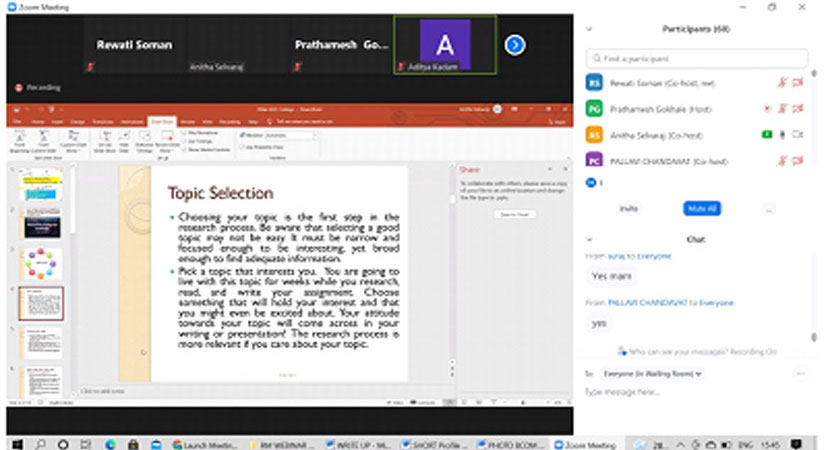The image size is (830, 450).
Task: Collapse the Chat panel chevron
Action: [x=590, y=240]
